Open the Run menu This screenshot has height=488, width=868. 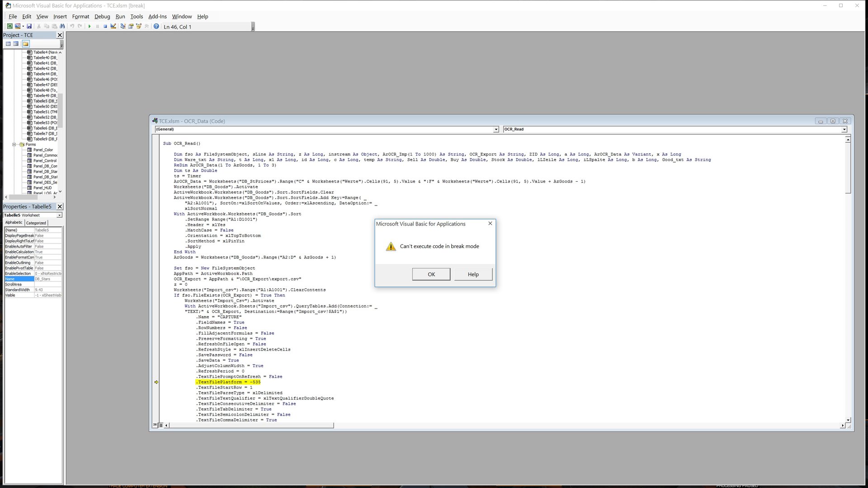point(120,16)
